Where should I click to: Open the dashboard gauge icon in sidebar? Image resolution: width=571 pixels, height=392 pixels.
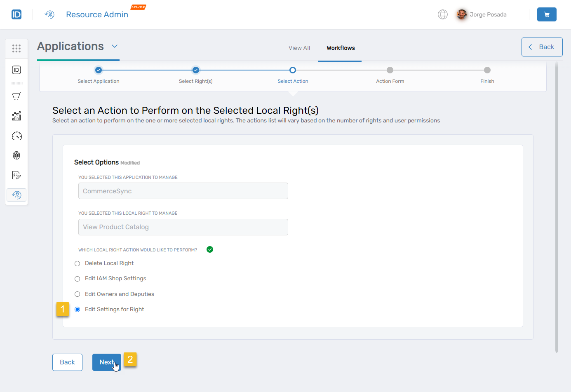(16, 136)
